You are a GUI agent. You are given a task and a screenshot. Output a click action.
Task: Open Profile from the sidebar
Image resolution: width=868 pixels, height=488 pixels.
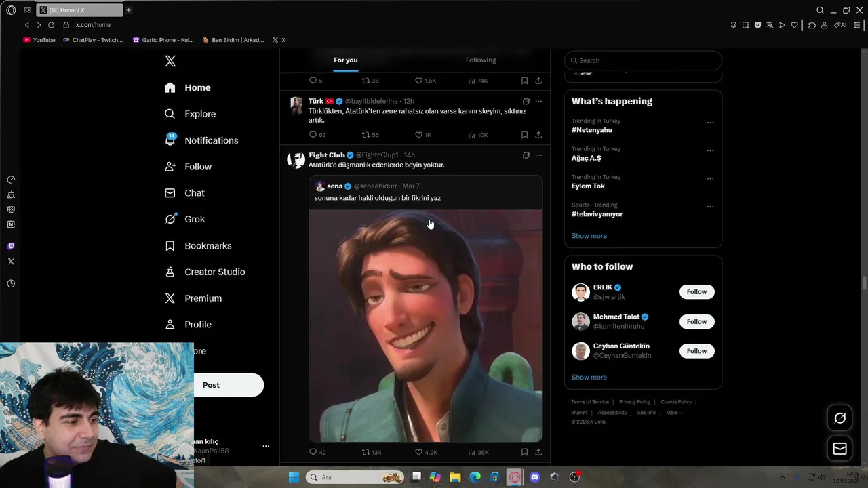(188, 325)
